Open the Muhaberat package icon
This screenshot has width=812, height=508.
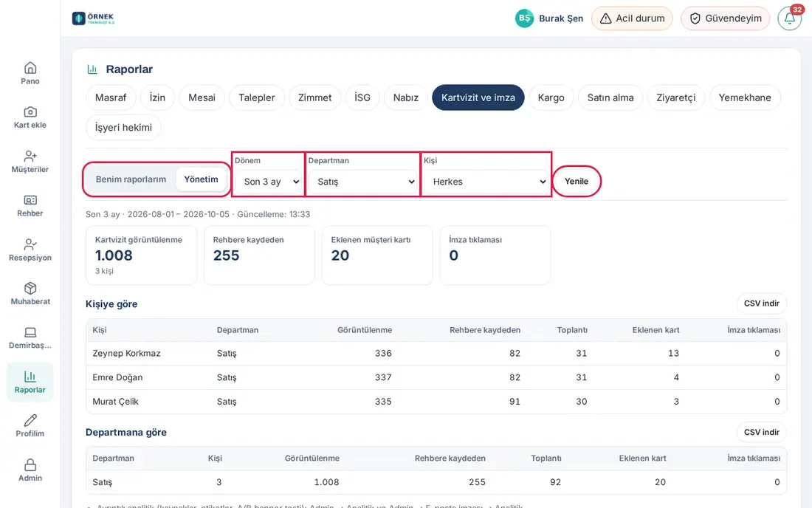click(30, 288)
